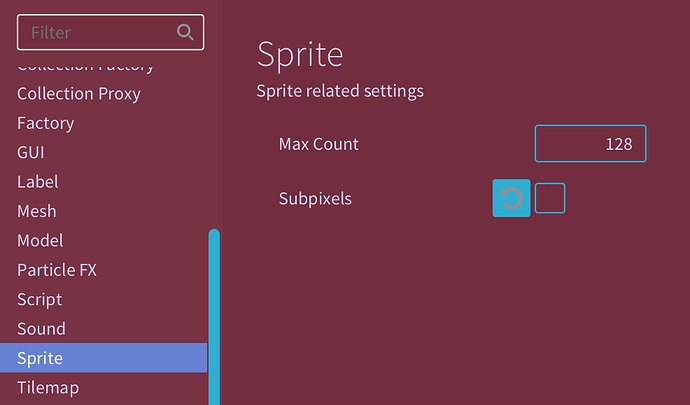Select the highlighted Sprite category

(40, 358)
